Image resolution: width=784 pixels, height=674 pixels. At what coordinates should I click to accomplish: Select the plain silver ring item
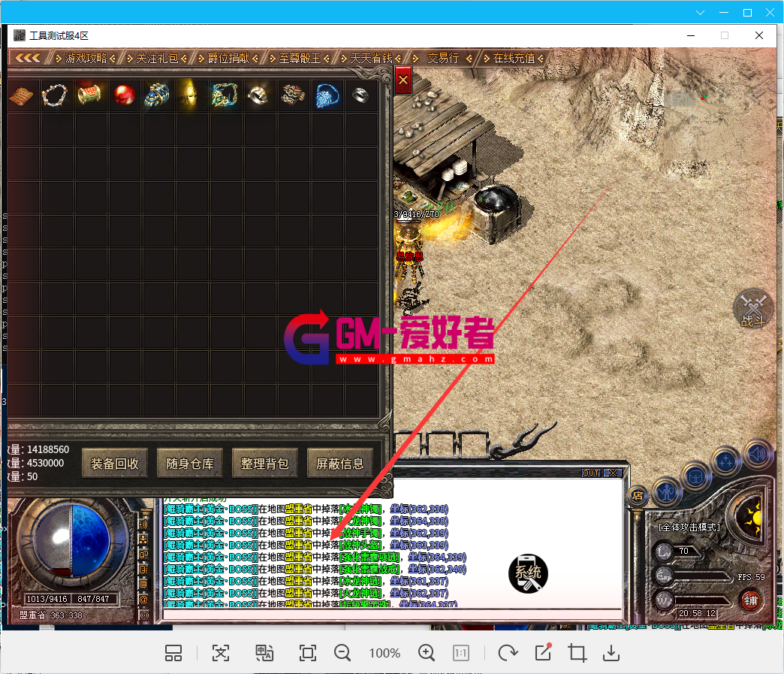pos(360,95)
